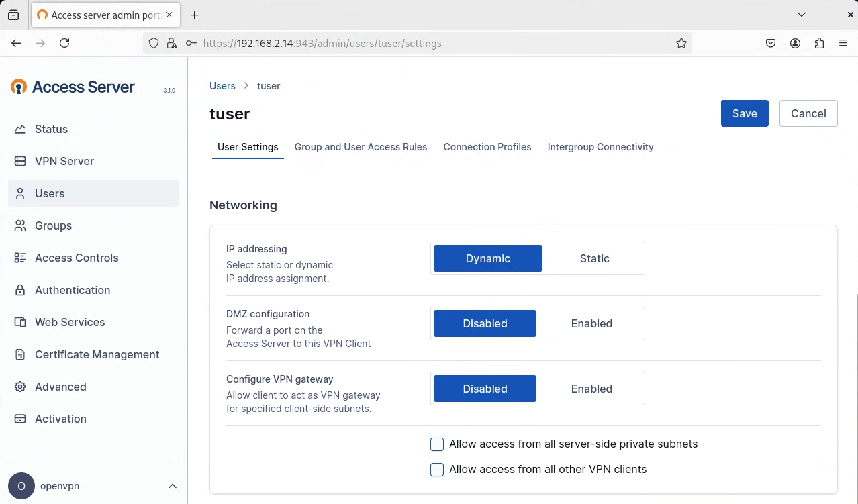Click the version number 3.1.0 text
The width and height of the screenshot is (858, 504).
point(169,90)
